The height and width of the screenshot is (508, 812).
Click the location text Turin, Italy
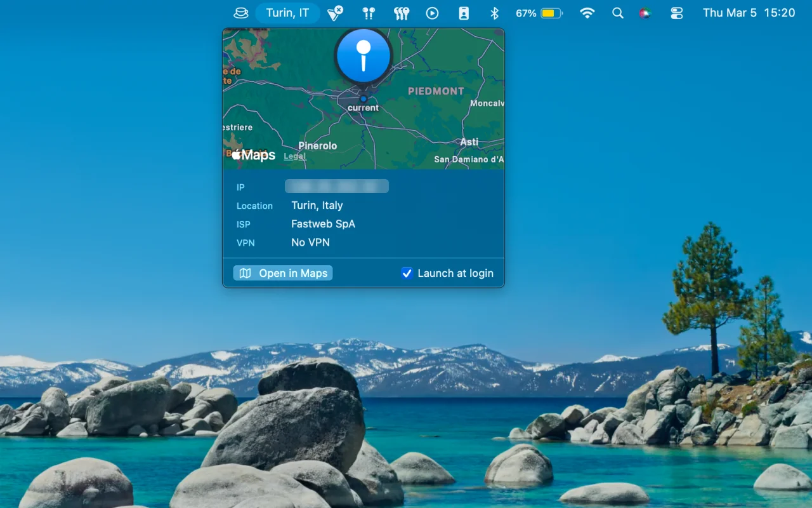click(x=317, y=205)
